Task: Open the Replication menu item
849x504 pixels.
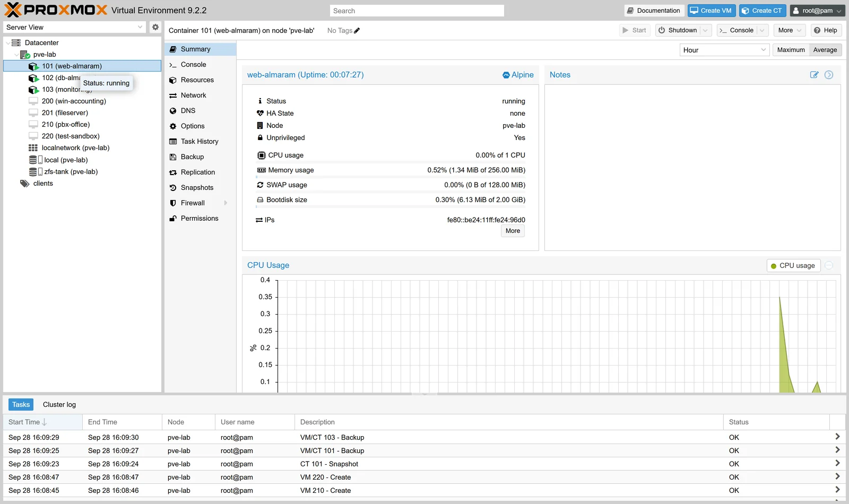Action: coord(200,172)
